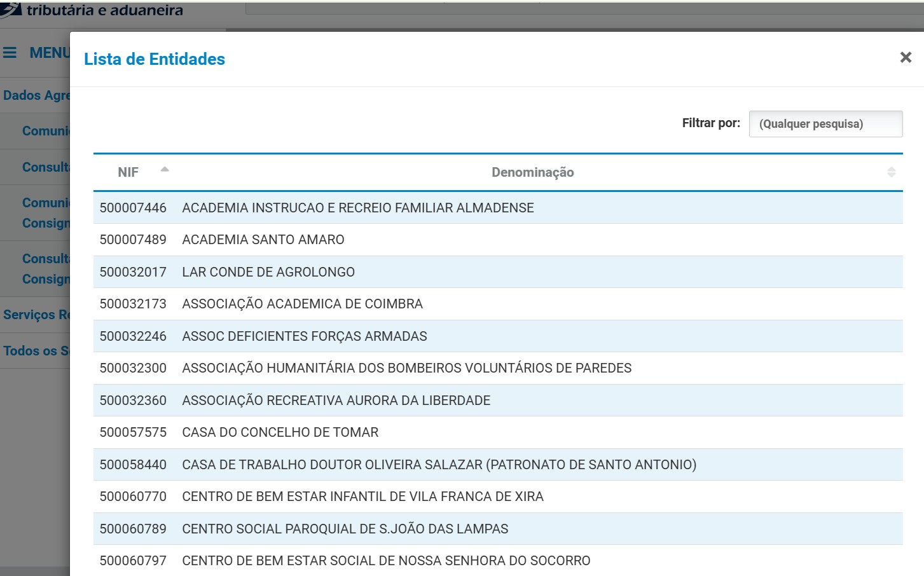The width and height of the screenshot is (924, 576).
Task: Open the Serviços menu item in sidebar
Action: [x=36, y=315]
